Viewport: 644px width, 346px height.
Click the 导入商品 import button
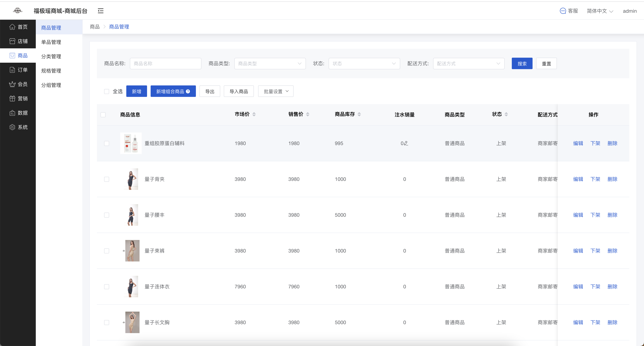click(239, 91)
